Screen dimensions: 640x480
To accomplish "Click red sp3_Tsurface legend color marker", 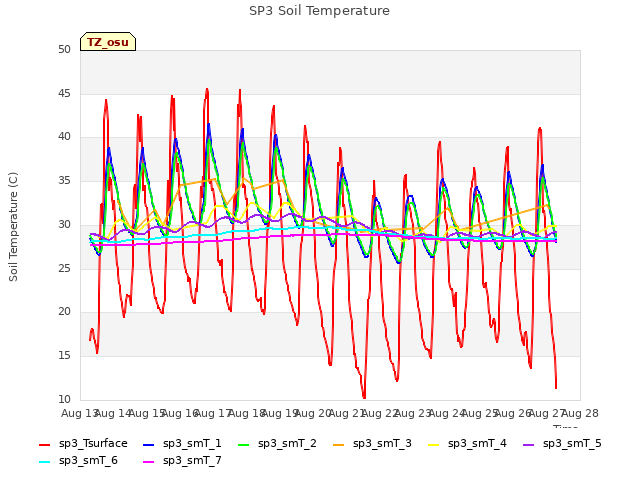I will click(44, 444).
